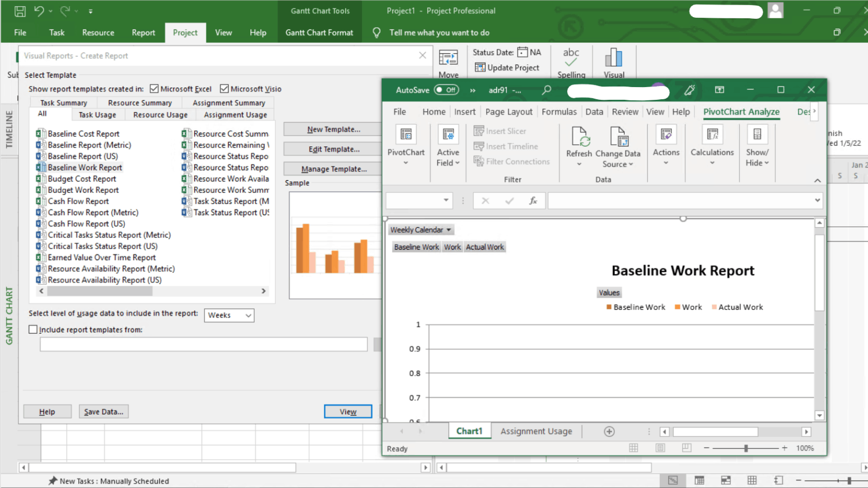
Task: Click the Insert Function fx icon
Action: [x=533, y=201]
